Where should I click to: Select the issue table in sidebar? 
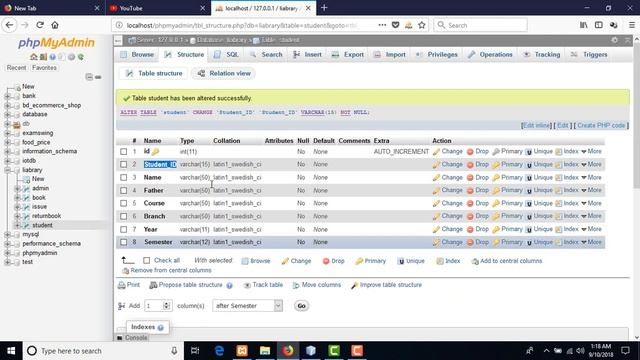39,207
